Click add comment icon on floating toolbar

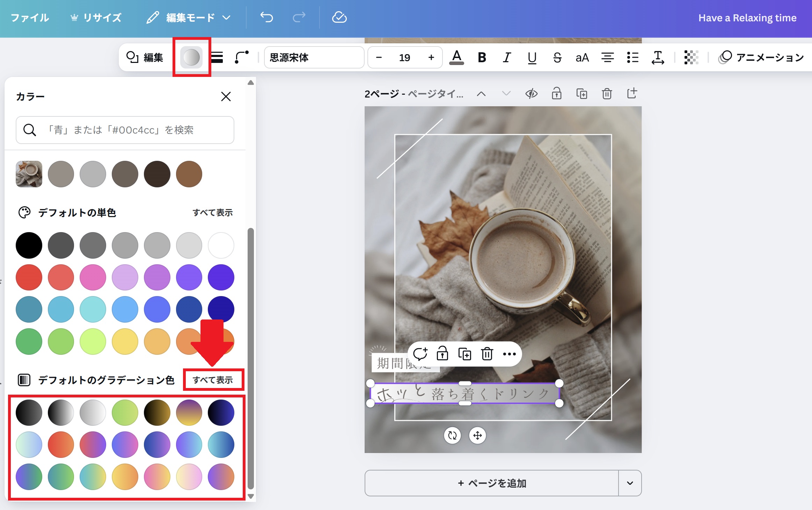(420, 354)
